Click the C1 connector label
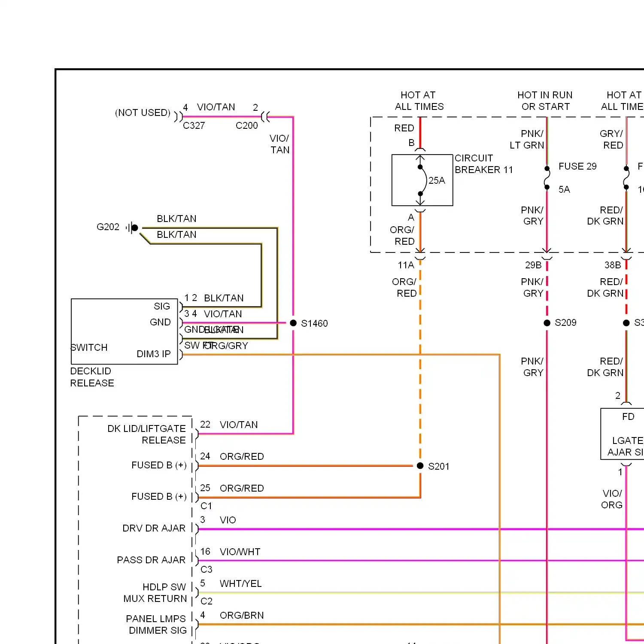644x644 pixels. pyautogui.click(x=206, y=506)
